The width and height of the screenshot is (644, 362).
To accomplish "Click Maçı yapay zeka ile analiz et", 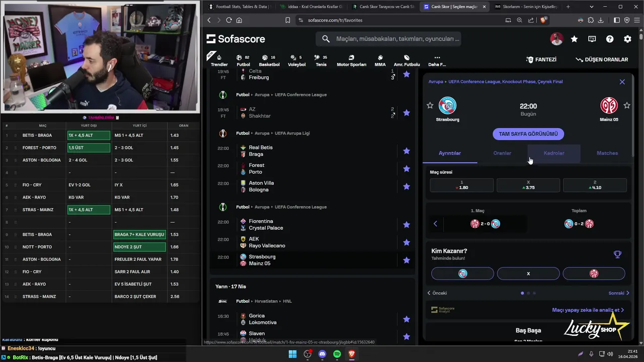I will (x=588, y=310).
